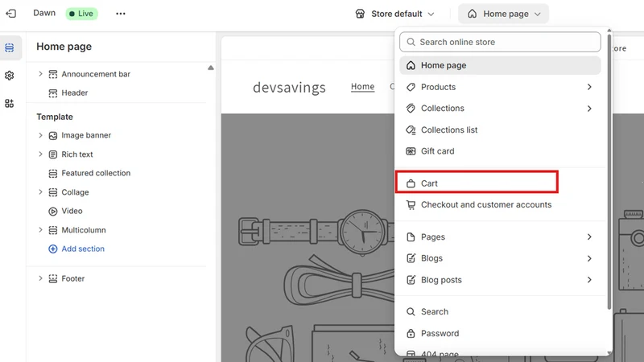Image resolution: width=644 pixels, height=362 pixels.
Task: Expand the Collage section
Action: click(x=40, y=191)
